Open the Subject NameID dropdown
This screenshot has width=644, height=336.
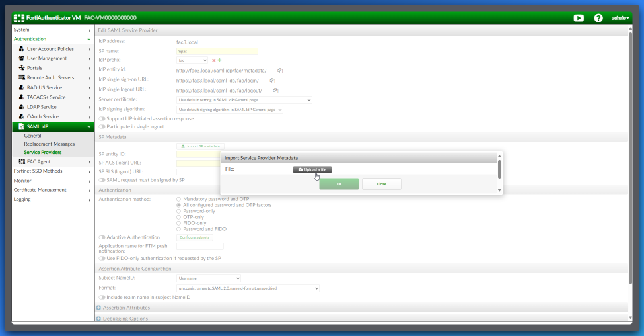209,278
